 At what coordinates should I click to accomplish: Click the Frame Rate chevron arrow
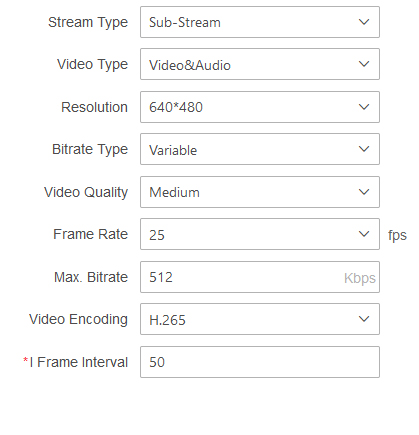coord(364,234)
